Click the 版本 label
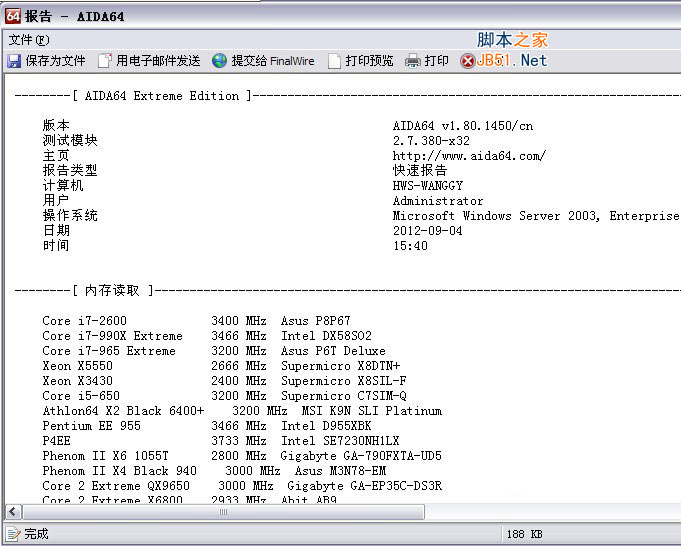The image size is (681, 546). (x=56, y=126)
